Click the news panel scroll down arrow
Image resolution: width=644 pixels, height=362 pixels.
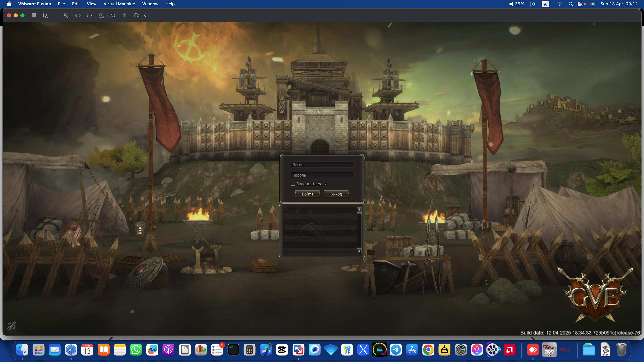point(359,251)
